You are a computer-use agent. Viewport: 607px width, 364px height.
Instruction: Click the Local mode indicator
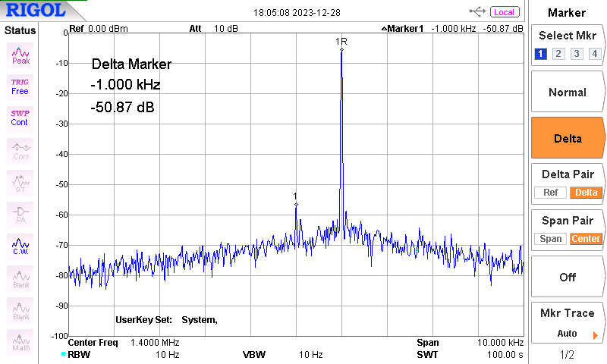[x=505, y=12]
